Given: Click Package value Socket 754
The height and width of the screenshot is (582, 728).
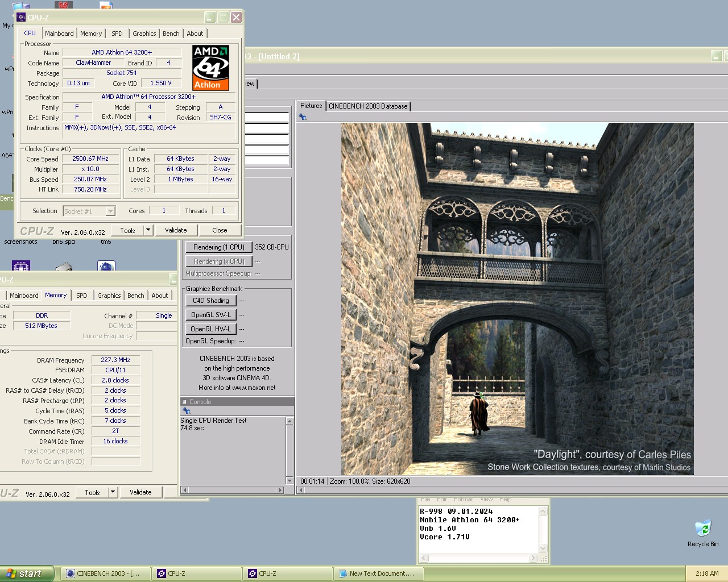Looking at the screenshot, I should (122, 73).
